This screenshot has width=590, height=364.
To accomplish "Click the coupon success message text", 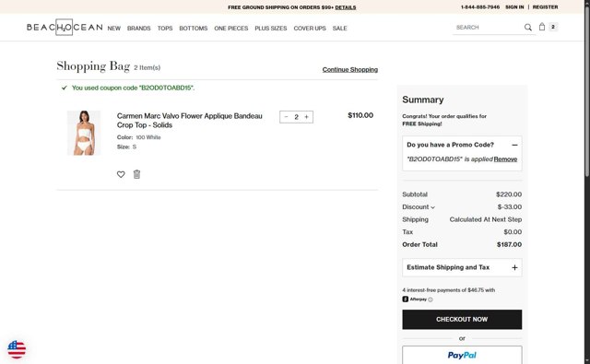I will point(133,88).
